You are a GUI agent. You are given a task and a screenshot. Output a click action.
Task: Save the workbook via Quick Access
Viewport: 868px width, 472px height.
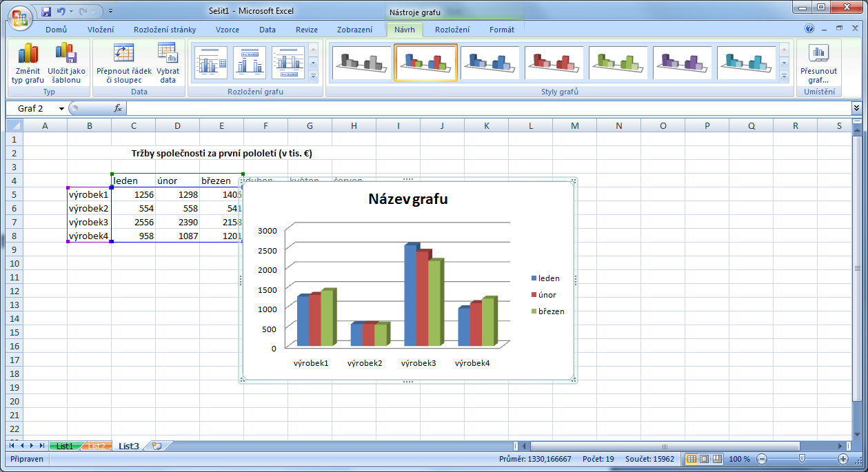point(46,12)
